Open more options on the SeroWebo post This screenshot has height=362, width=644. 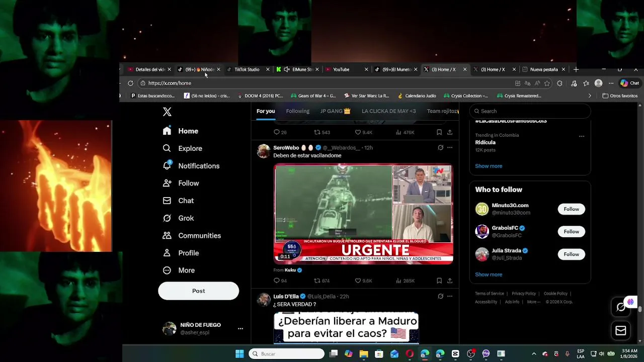click(x=450, y=148)
